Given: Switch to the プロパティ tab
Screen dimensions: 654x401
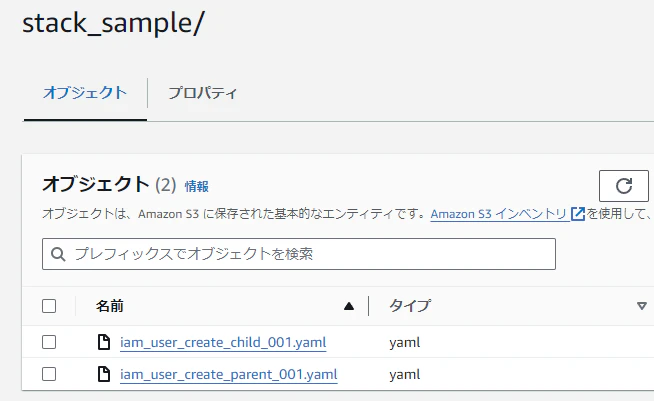Looking at the screenshot, I should (203, 93).
